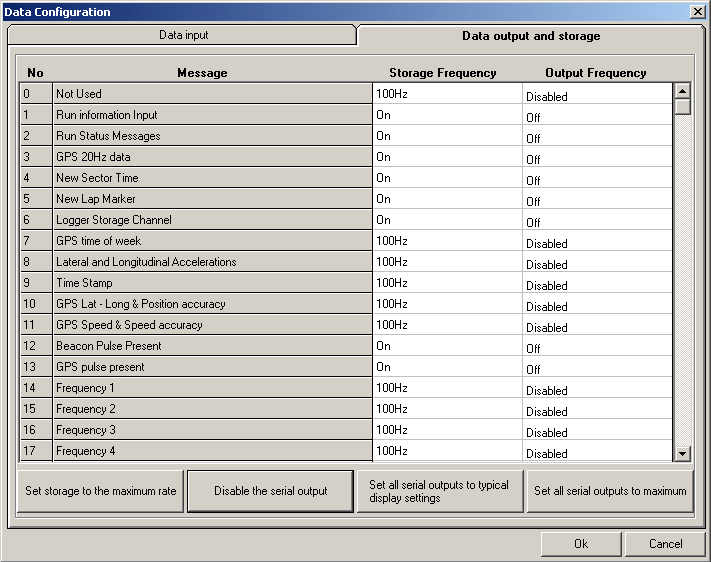Click the Message column header

202,73
